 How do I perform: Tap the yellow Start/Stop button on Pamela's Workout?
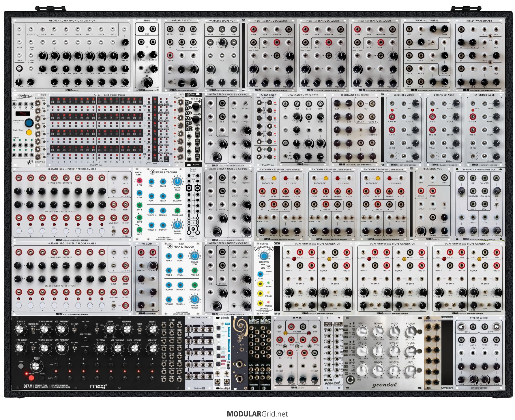[x=29, y=133]
